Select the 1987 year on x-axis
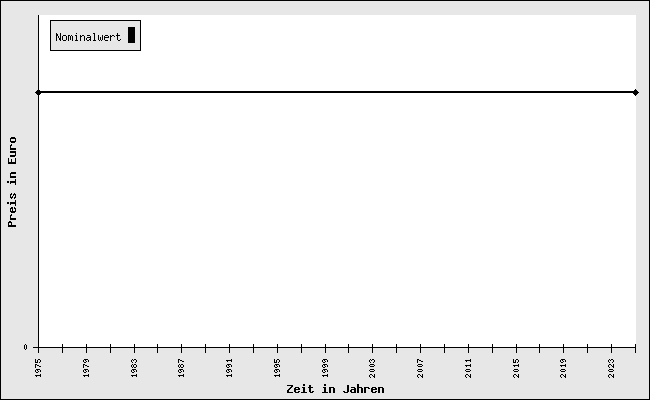Image resolution: width=650 pixels, height=400 pixels. pos(182,367)
